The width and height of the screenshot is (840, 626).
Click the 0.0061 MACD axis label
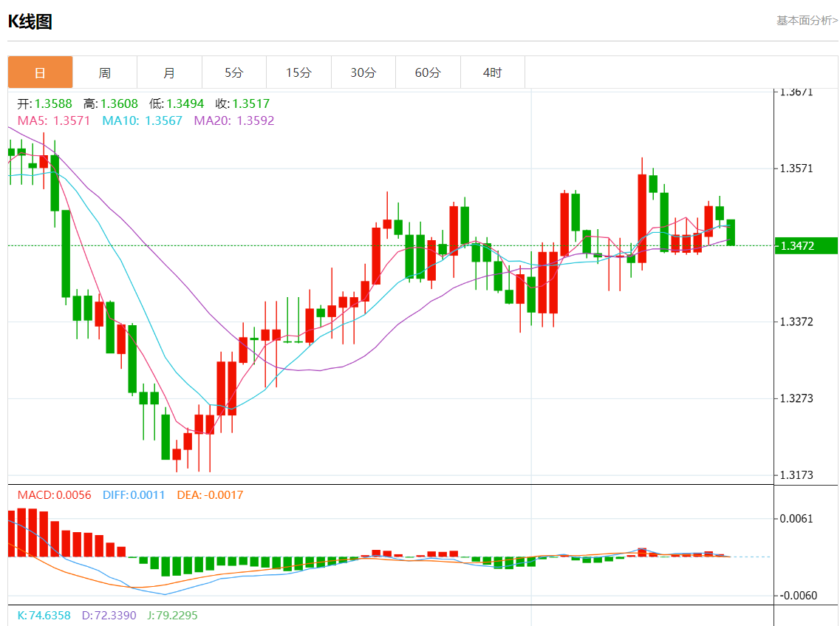coord(796,518)
